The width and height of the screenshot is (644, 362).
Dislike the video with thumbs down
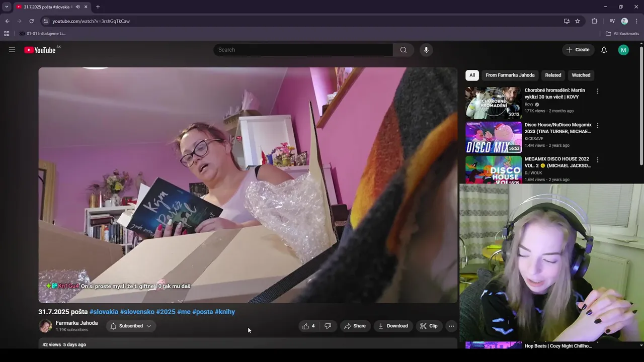[x=328, y=326]
